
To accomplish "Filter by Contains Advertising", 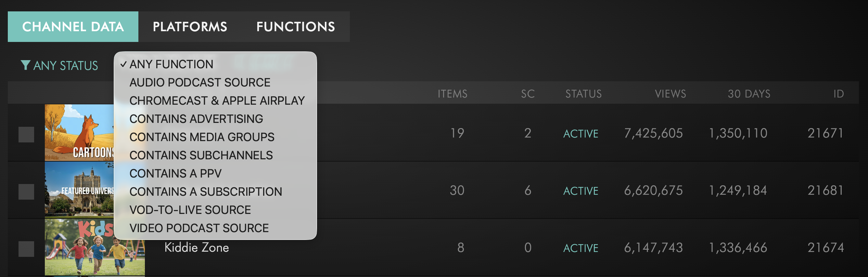I will tap(196, 119).
